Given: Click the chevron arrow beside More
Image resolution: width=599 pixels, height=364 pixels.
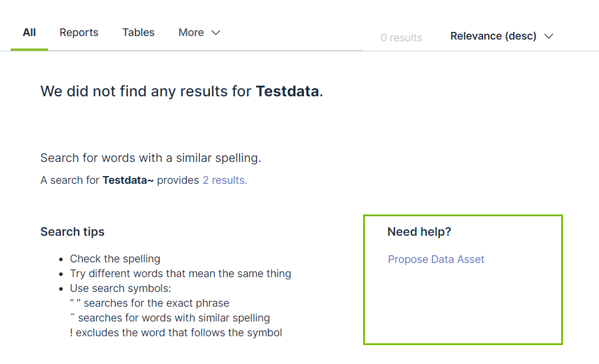Looking at the screenshot, I should click(x=216, y=32).
